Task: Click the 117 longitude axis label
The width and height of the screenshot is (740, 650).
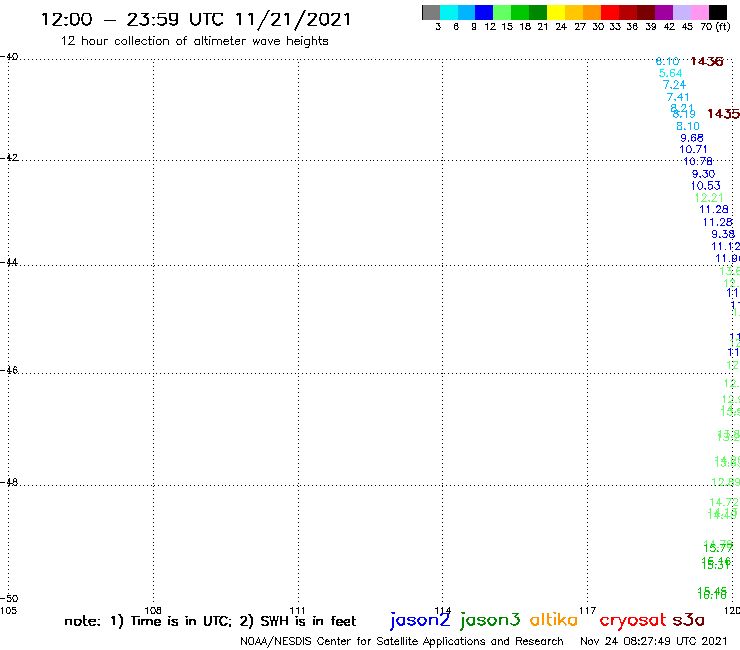Action: tap(587, 610)
